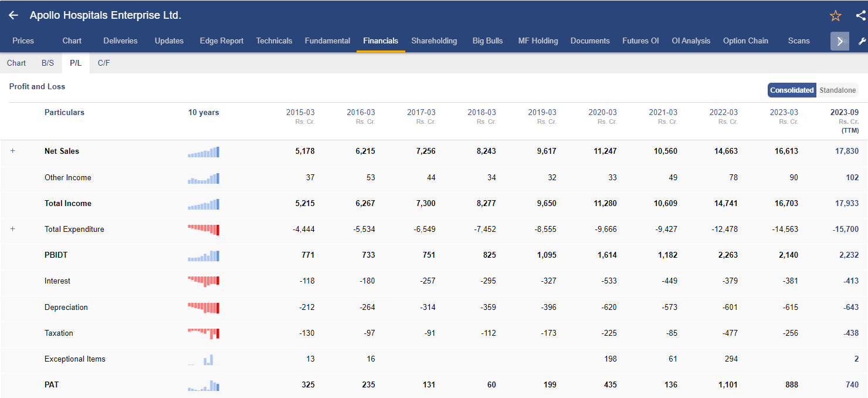Click the 2023-03 column header
This screenshot has width=868, height=398.
784,112
